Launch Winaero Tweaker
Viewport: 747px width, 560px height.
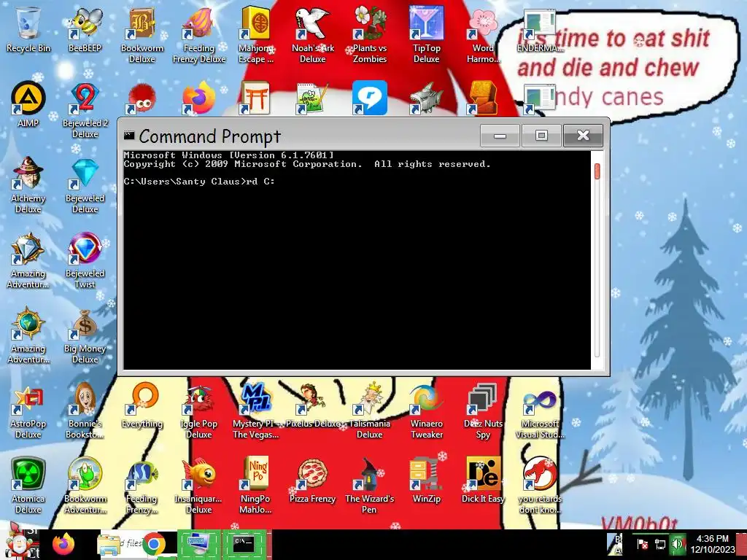point(426,411)
